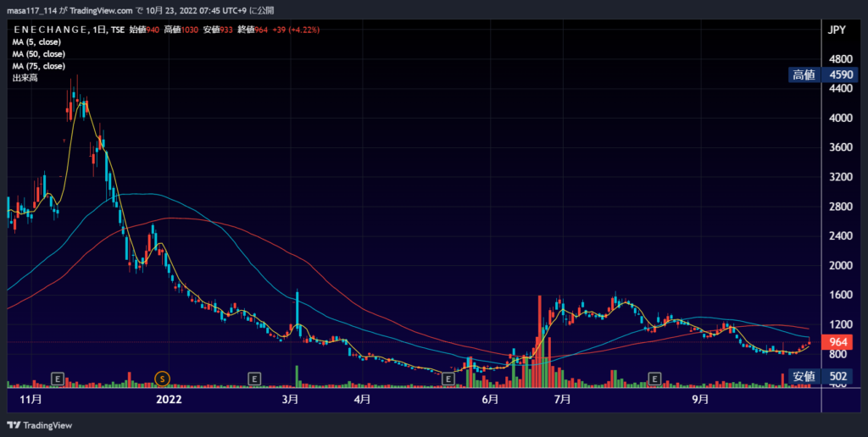Image resolution: width=868 pixels, height=437 pixels.
Task: Click the earnings E marker above 11月
Action: click(x=58, y=379)
